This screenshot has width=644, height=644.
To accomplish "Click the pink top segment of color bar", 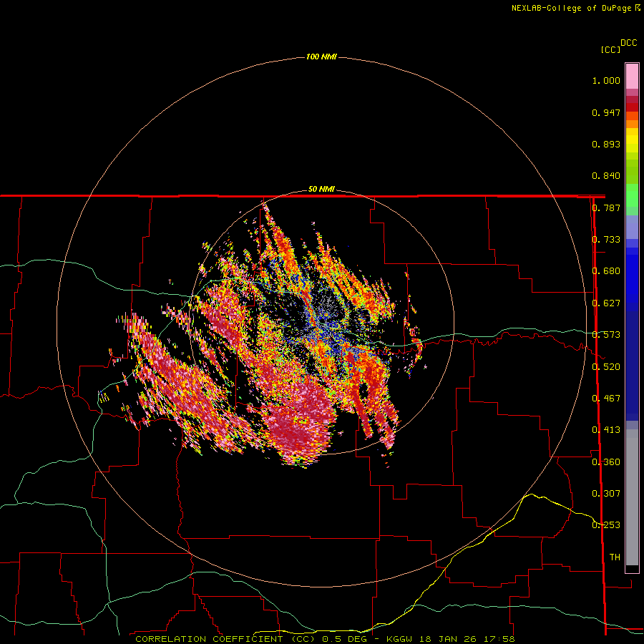I will (632, 77).
